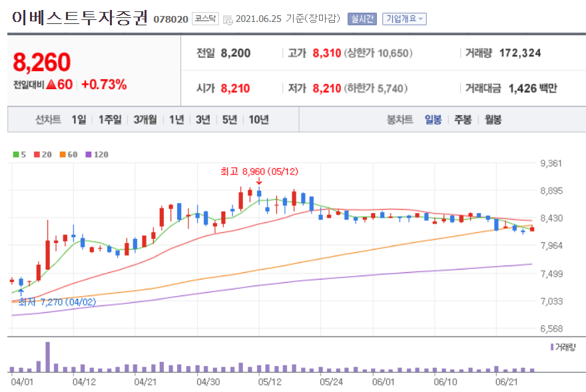Click the 최고 8,960 (05/12) high marker

[259, 172]
